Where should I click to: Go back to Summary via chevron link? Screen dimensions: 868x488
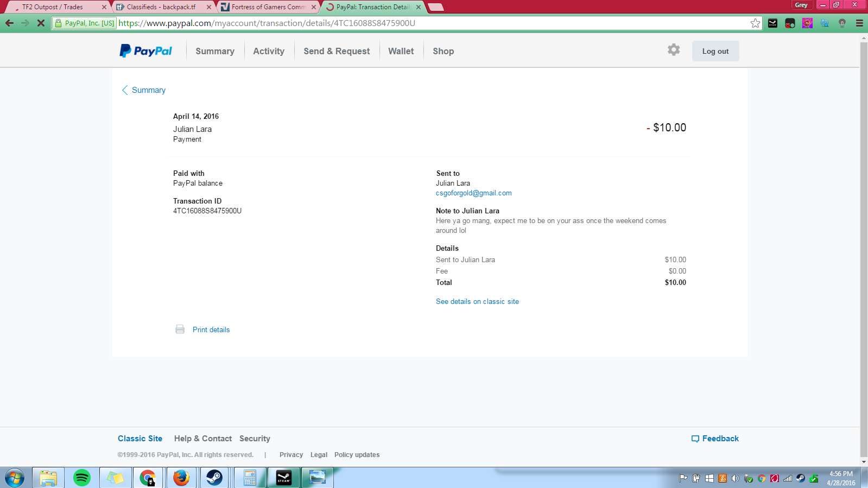[144, 90]
